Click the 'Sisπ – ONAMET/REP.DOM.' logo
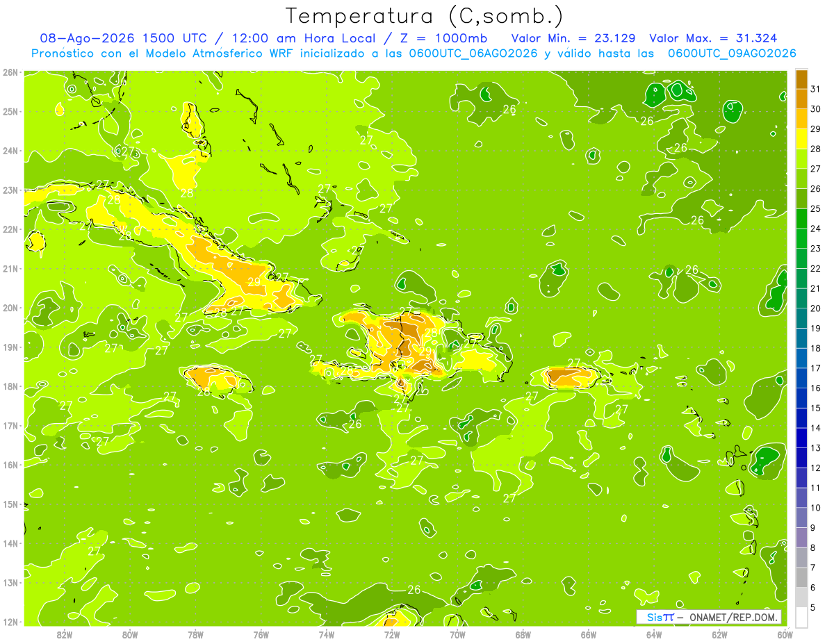The image size is (834, 644). (709, 617)
